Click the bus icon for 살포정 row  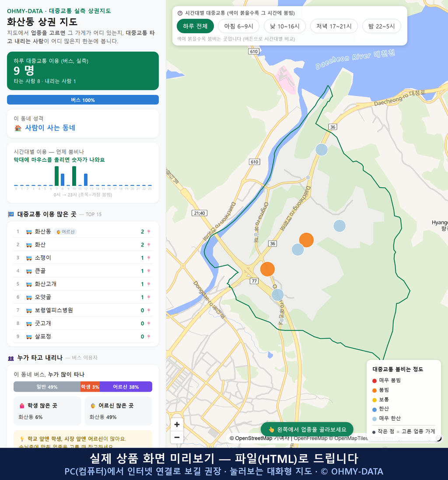pos(29,337)
